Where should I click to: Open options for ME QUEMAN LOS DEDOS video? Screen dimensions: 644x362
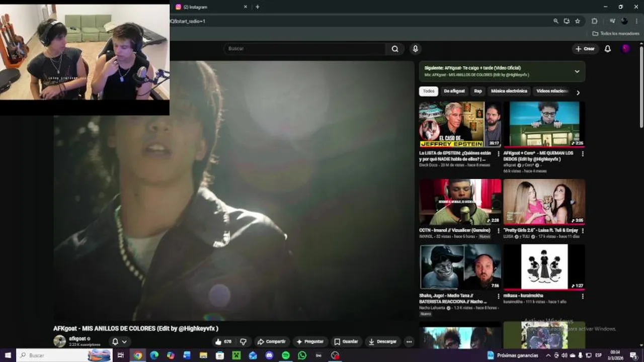point(583,154)
